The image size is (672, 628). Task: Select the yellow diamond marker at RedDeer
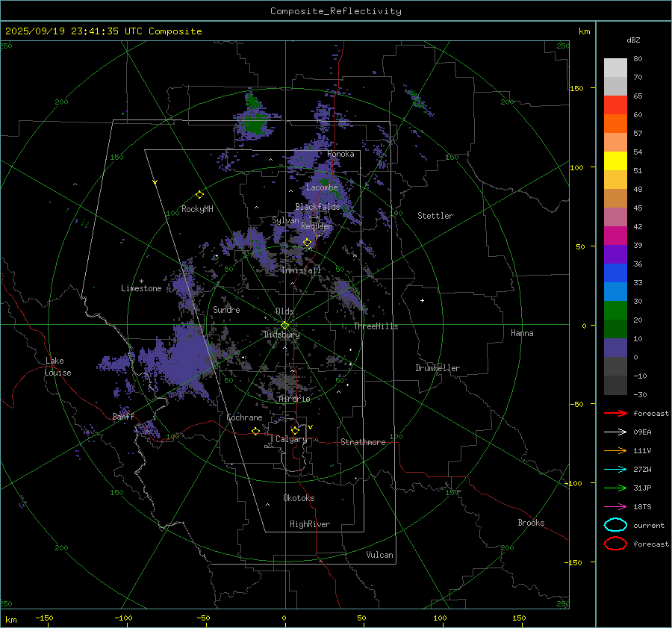307,242
